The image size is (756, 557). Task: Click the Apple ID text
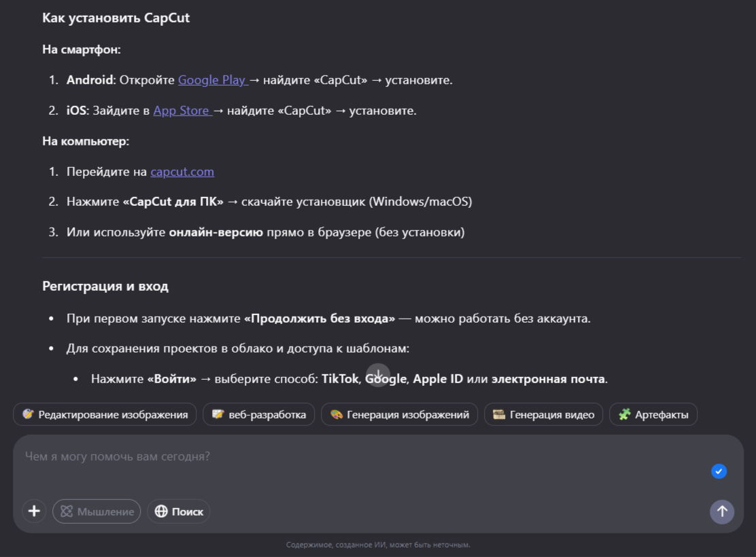click(x=438, y=379)
